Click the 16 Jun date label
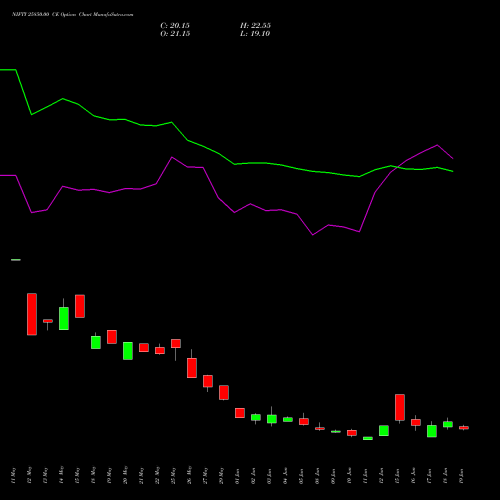This screenshot has width=500, height=500. pos(413,476)
